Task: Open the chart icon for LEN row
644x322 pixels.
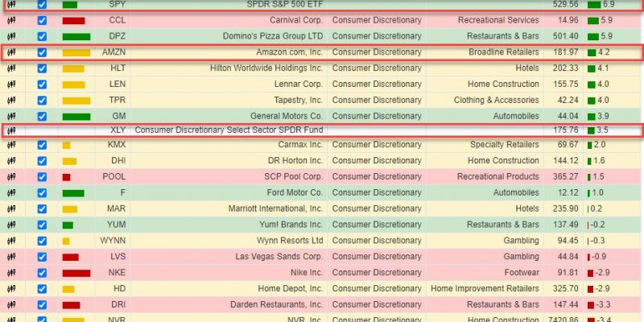Action: coord(11,85)
